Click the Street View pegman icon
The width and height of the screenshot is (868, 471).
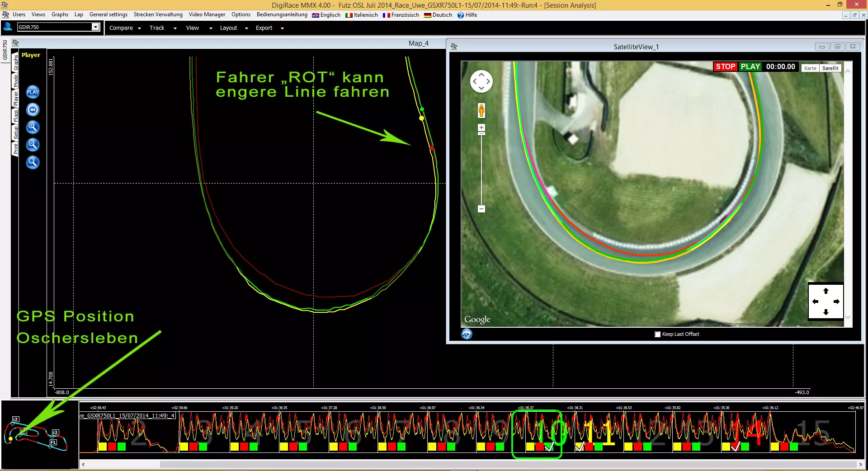click(x=481, y=110)
